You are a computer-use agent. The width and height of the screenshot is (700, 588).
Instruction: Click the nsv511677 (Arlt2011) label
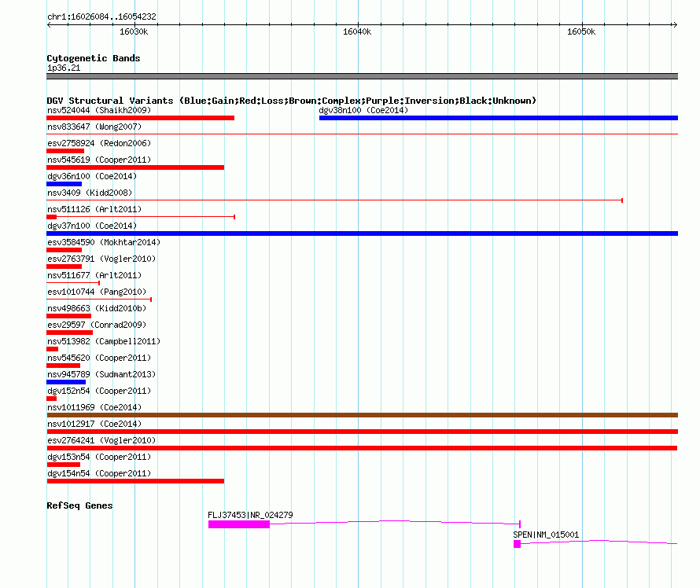coord(94,275)
